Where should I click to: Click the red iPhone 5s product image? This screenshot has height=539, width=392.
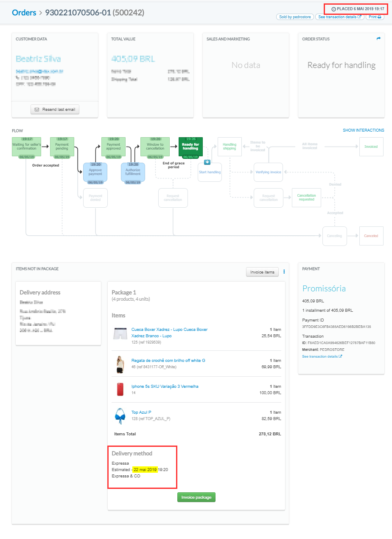[120, 389]
